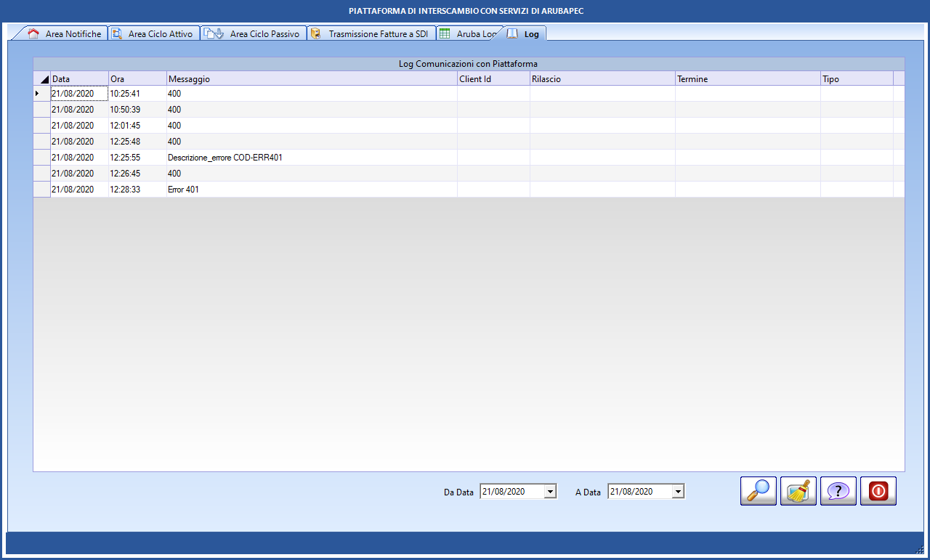
Task: Click the broom clear-log button
Action: tap(798, 491)
